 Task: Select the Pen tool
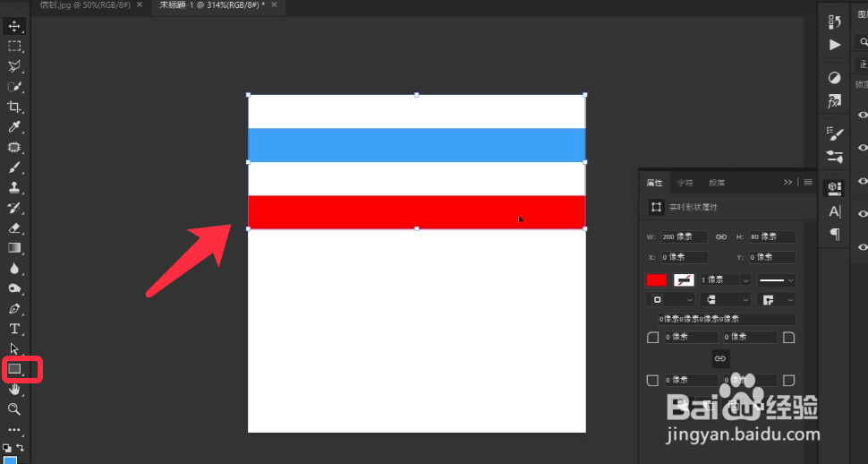pos(14,309)
